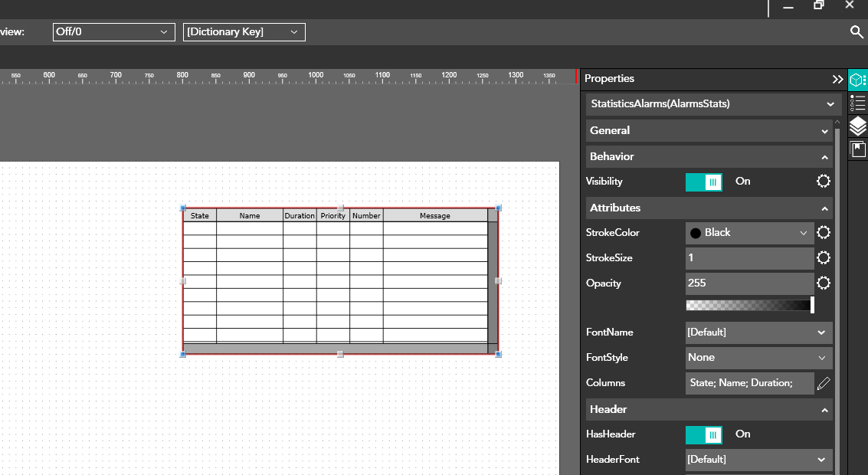Click the StrokeSize input field
This screenshot has height=475, width=868.
coord(749,258)
